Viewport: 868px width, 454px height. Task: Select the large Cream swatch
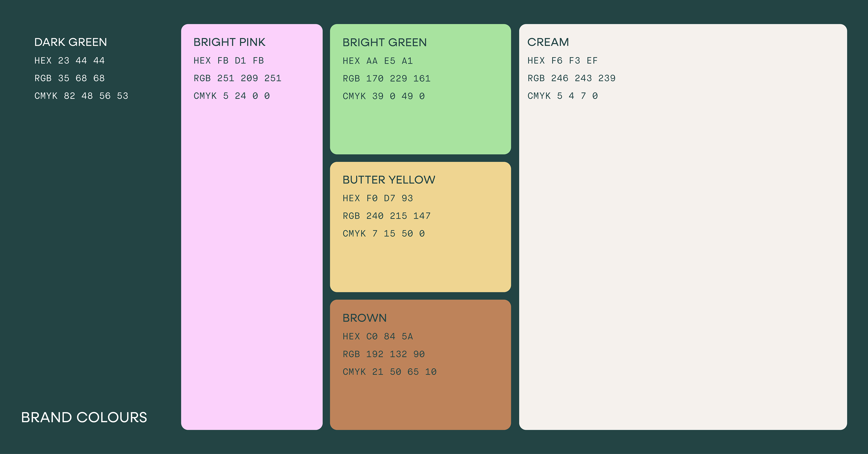[x=683, y=227]
